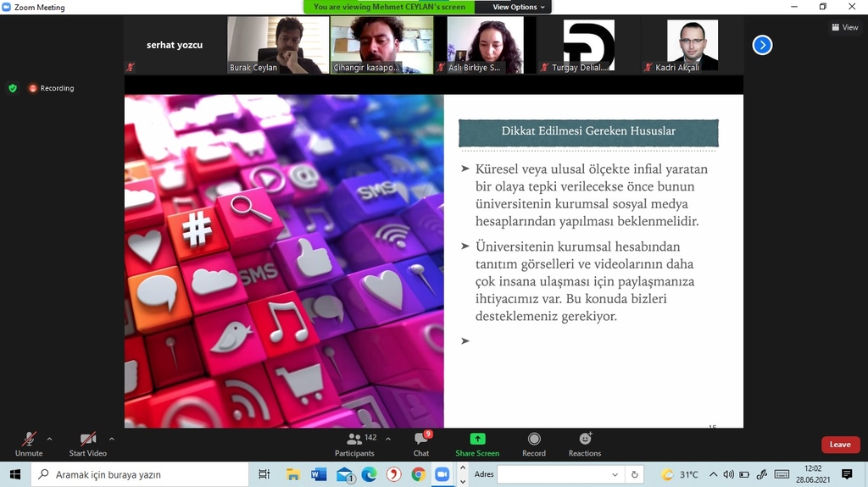Click the 'You are viewing Mehmet CEYLAN's screen' banner
Viewport: 868px width, 487px height.
coord(389,7)
